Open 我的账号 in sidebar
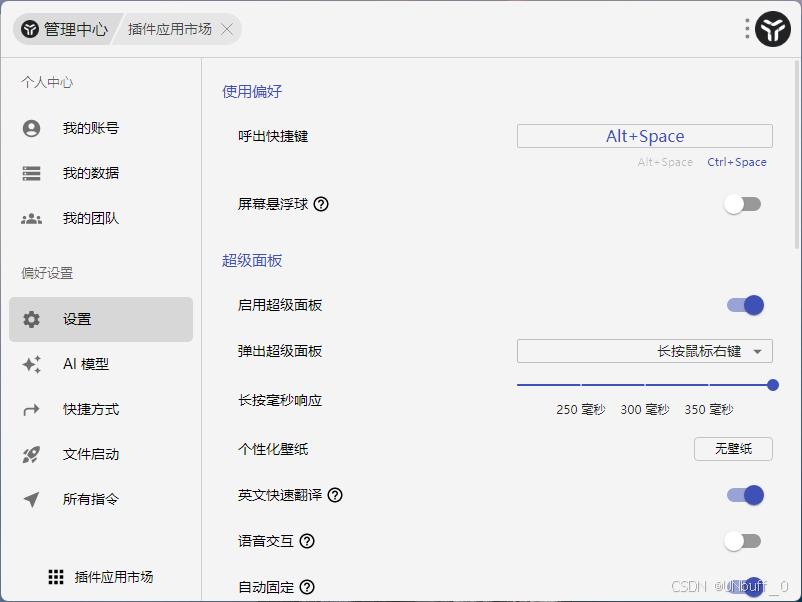802x602 pixels. 101,128
